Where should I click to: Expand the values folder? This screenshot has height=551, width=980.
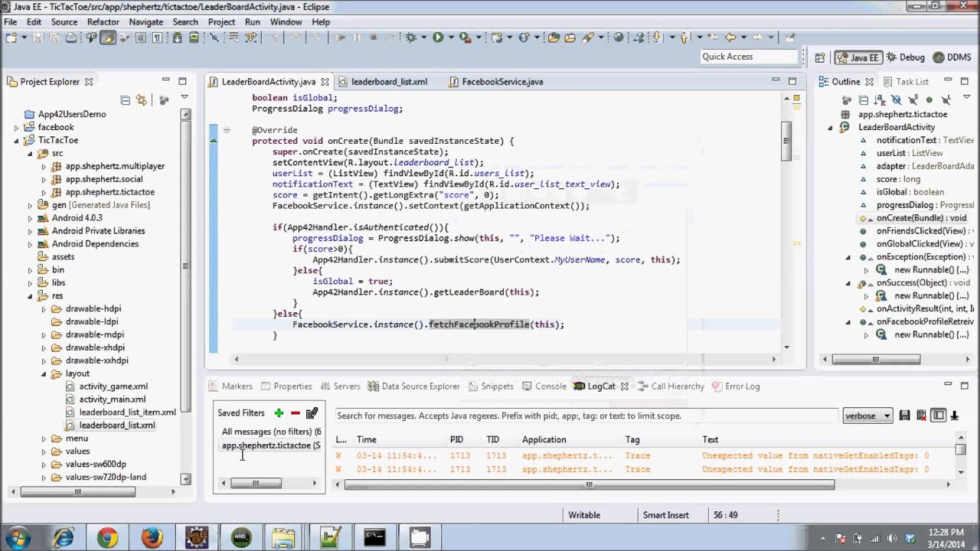44,452
